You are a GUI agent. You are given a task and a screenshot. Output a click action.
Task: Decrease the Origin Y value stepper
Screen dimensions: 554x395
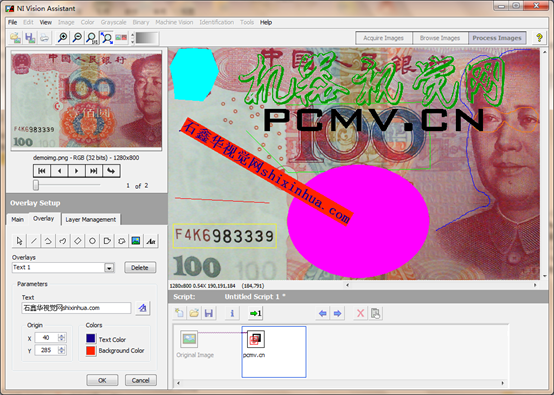tap(61, 352)
